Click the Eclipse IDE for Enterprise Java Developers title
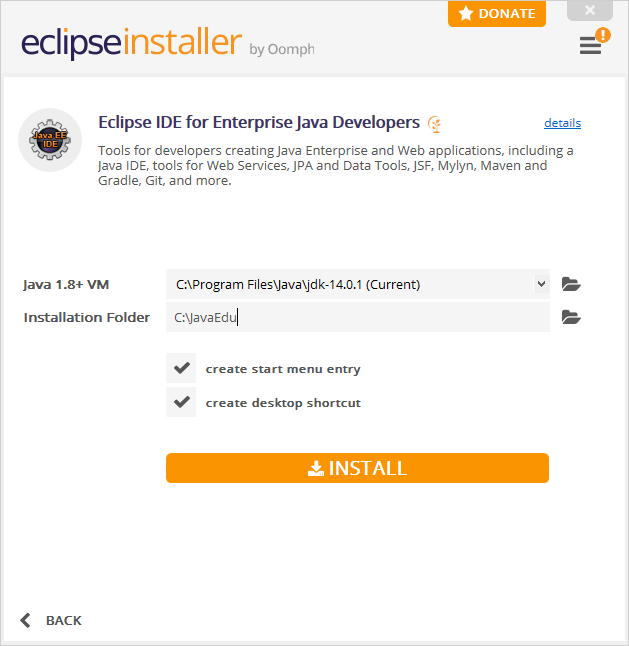This screenshot has height=646, width=629. click(x=259, y=122)
